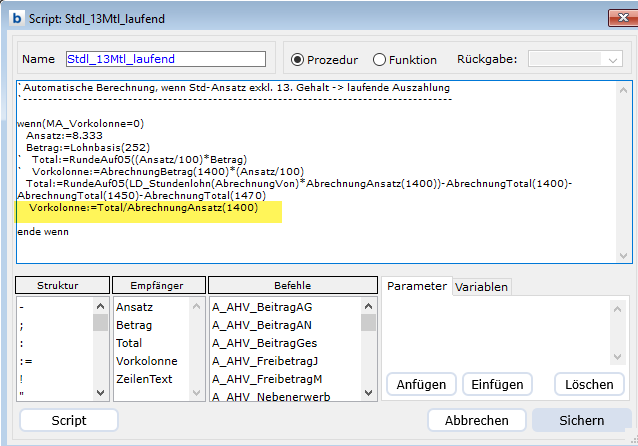Image resolution: width=638 pixels, height=446 pixels.
Task: Switch to the Parameter tab
Action: pos(416,286)
